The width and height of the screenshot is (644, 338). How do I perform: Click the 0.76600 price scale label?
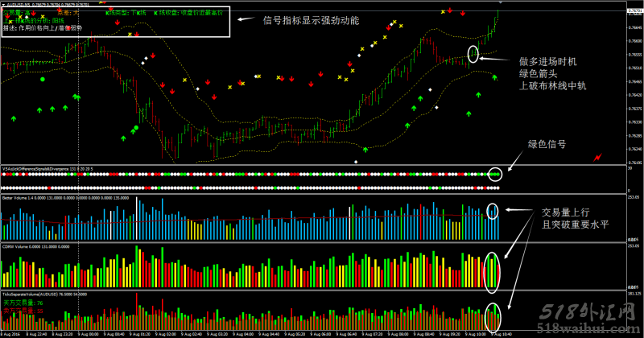pyautogui.click(x=635, y=41)
